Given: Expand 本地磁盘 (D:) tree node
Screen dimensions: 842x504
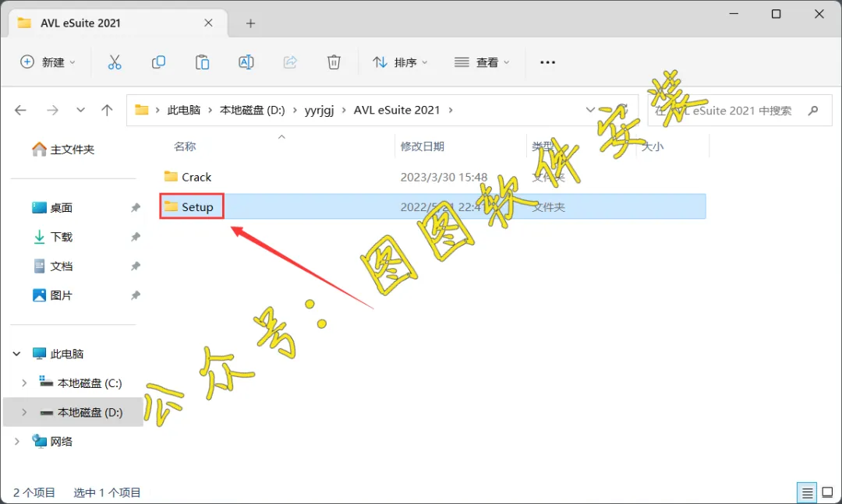Looking at the screenshot, I should [24, 412].
